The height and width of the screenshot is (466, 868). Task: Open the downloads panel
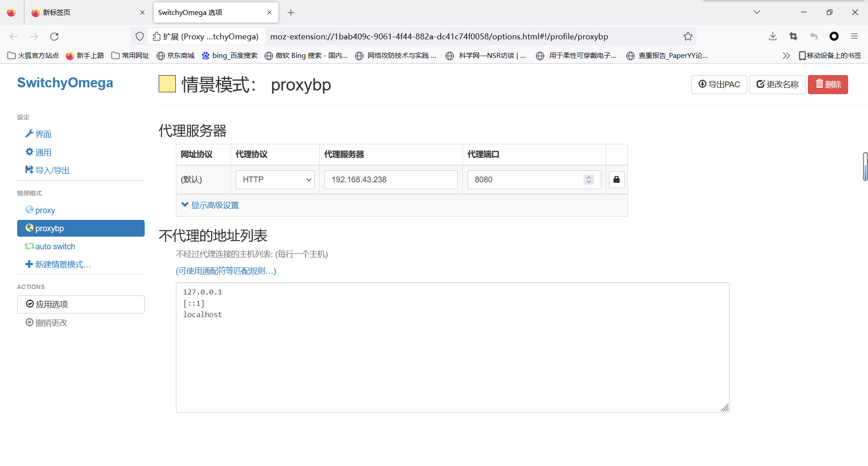[x=773, y=37]
